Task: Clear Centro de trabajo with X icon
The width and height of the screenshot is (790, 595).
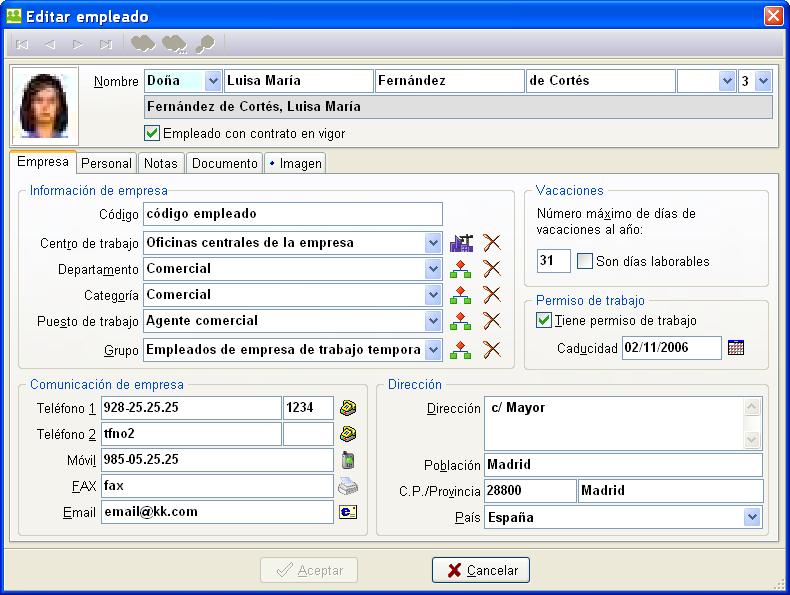Action: [x=492, y=243]
